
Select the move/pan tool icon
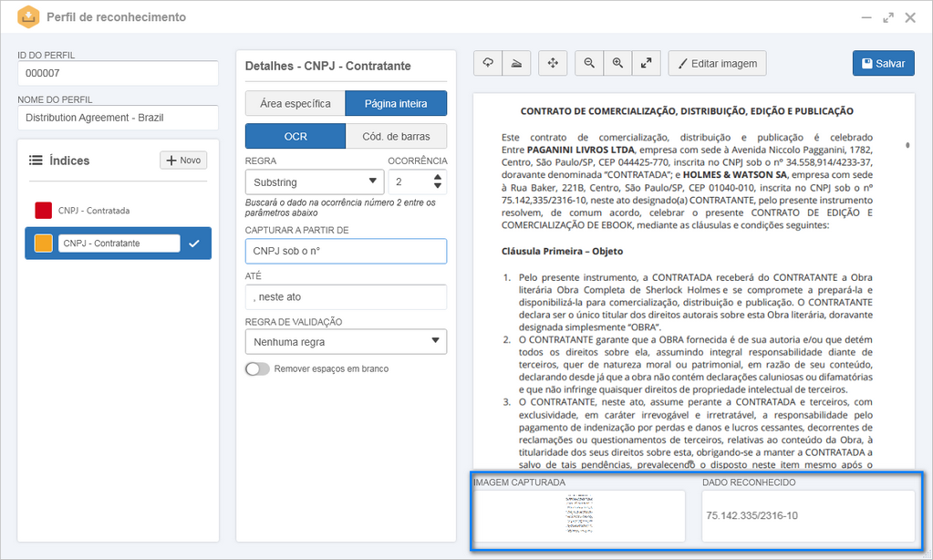pyautogui.click(x=553, y=63)
